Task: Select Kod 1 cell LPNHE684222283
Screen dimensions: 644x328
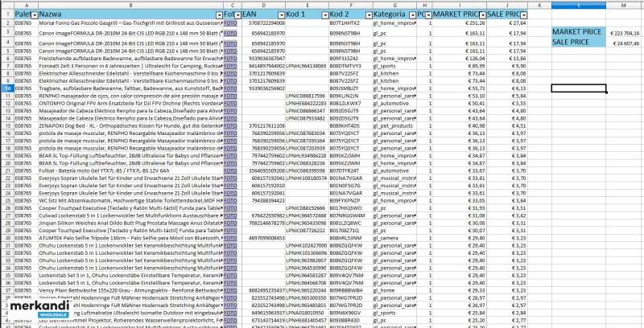Action: pos(307,104)
